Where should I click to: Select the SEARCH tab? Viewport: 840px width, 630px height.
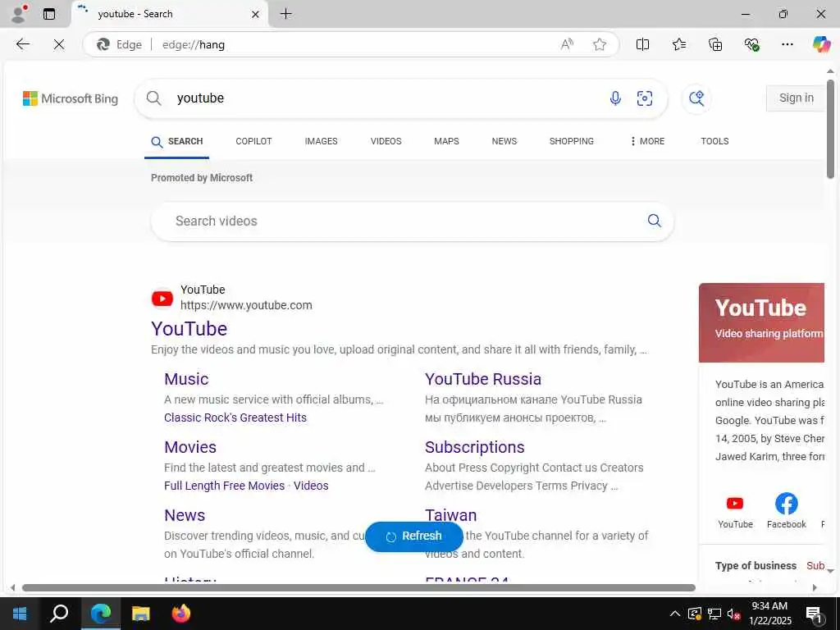pos(177,141)
